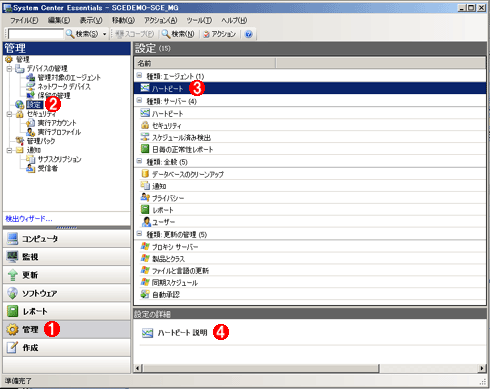Click the ネットワーク デバイス tree icon

coord(31,86)
